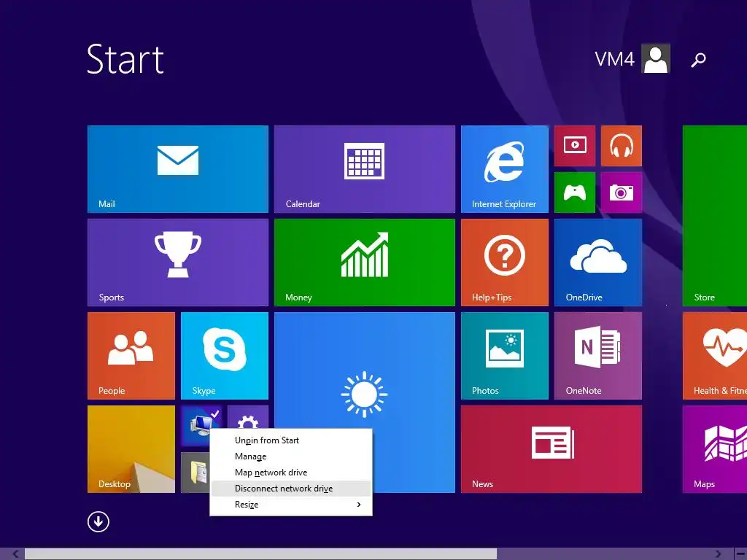Screen dimensions: 747x560
Task: Expand Resize submenu chevron arrow
Action: pos(359,505)
